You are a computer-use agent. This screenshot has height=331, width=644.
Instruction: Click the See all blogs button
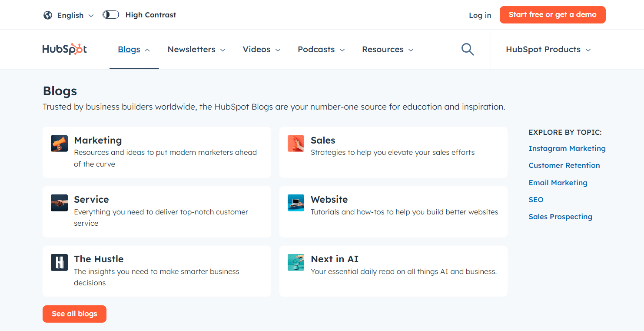(x=74, y=314)
